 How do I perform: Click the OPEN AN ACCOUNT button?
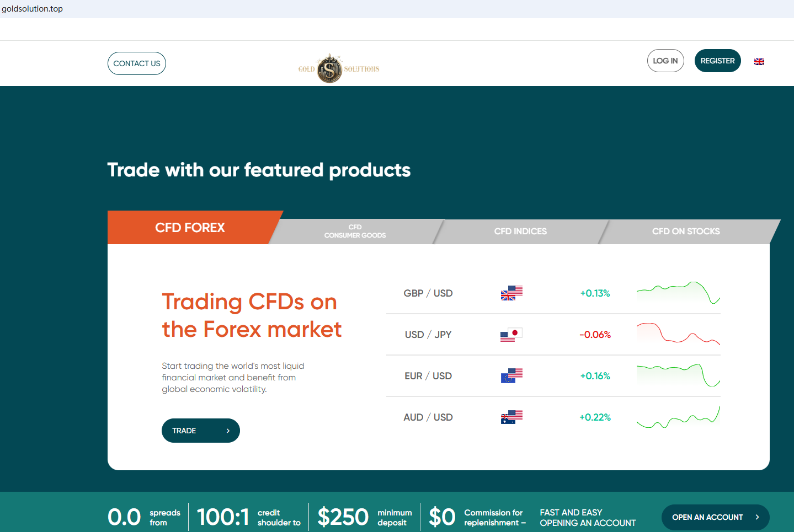point(715,517)
